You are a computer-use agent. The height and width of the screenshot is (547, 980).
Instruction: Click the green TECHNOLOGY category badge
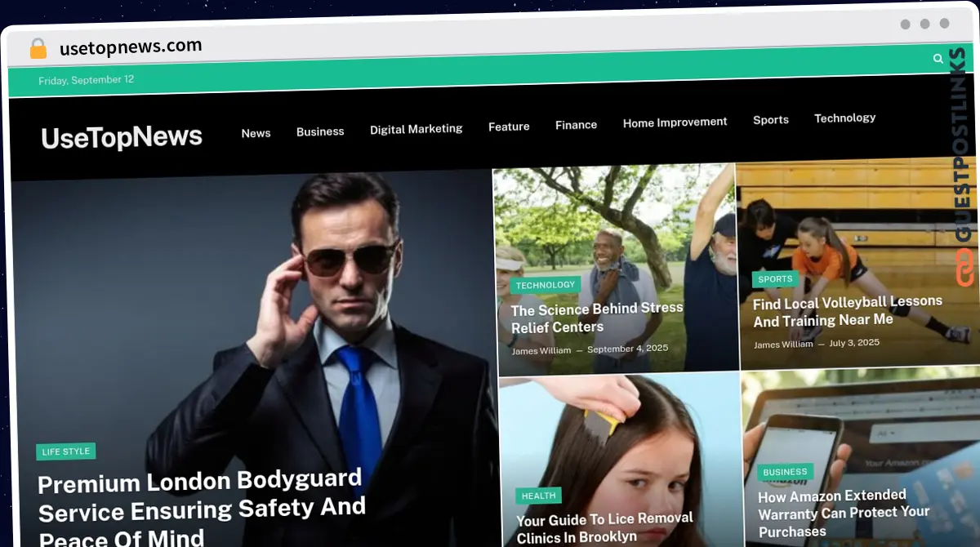[545, 285]
